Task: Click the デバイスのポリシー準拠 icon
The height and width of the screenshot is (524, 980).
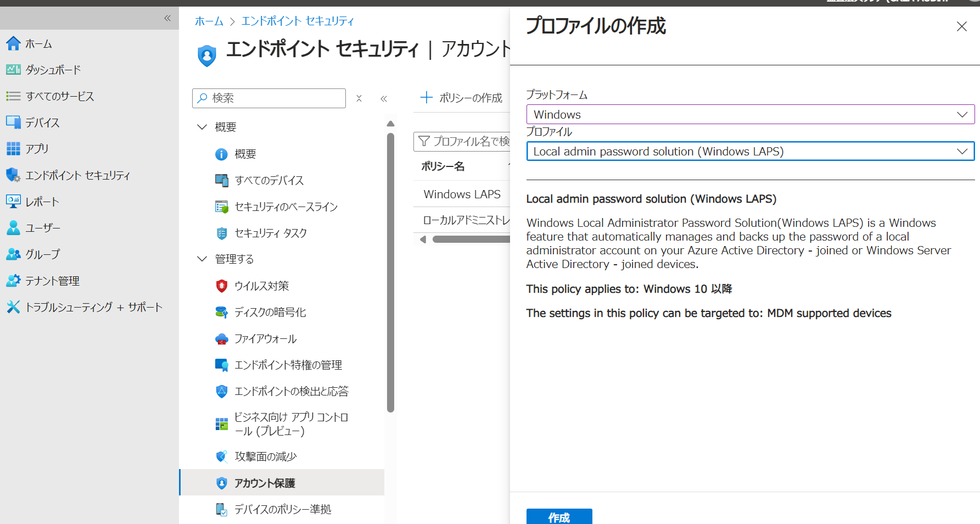Action: pyautogui.click(x=221, y=509)
